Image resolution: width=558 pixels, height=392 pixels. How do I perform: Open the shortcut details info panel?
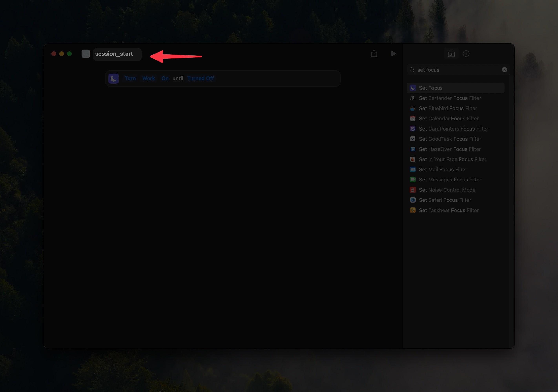[466, 54]
